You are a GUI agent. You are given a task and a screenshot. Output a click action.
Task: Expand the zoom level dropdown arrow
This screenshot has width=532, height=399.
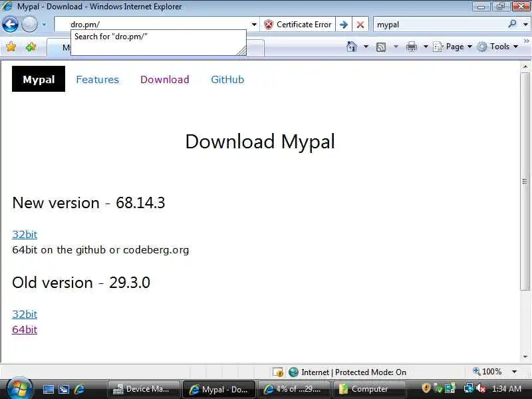[x=514, y=372]
